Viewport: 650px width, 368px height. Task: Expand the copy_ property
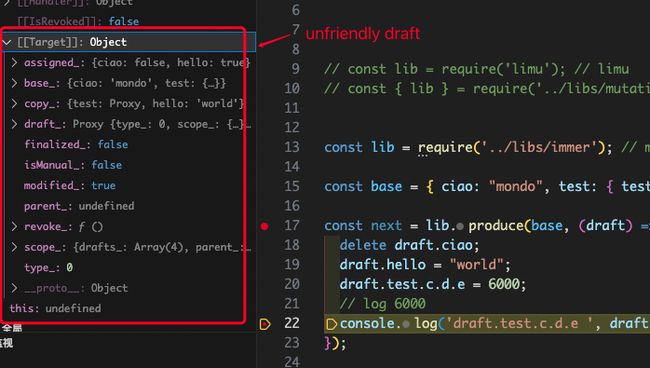pyautogui.click(x=15, y=104)
